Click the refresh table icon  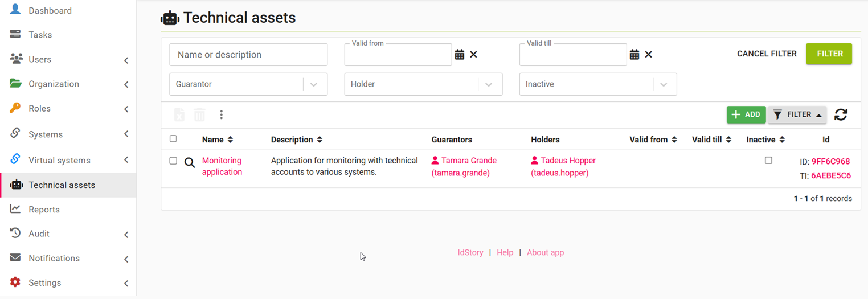[841, 114]
